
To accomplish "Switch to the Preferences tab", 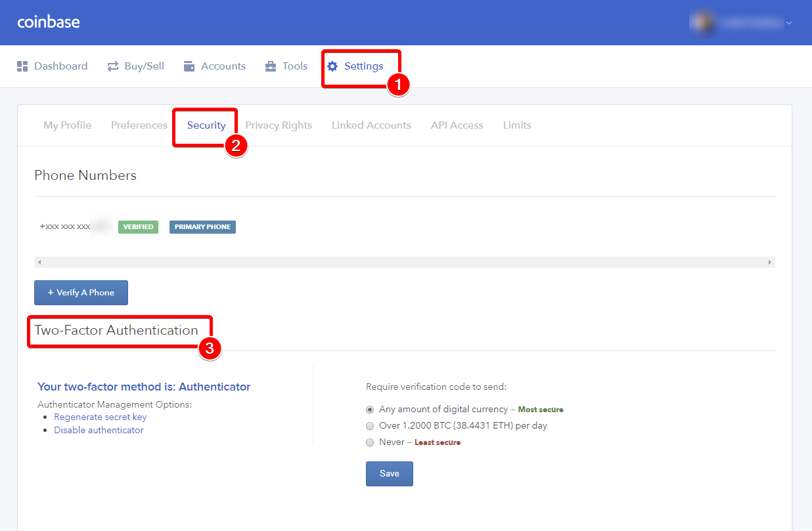I will [139, 125].
